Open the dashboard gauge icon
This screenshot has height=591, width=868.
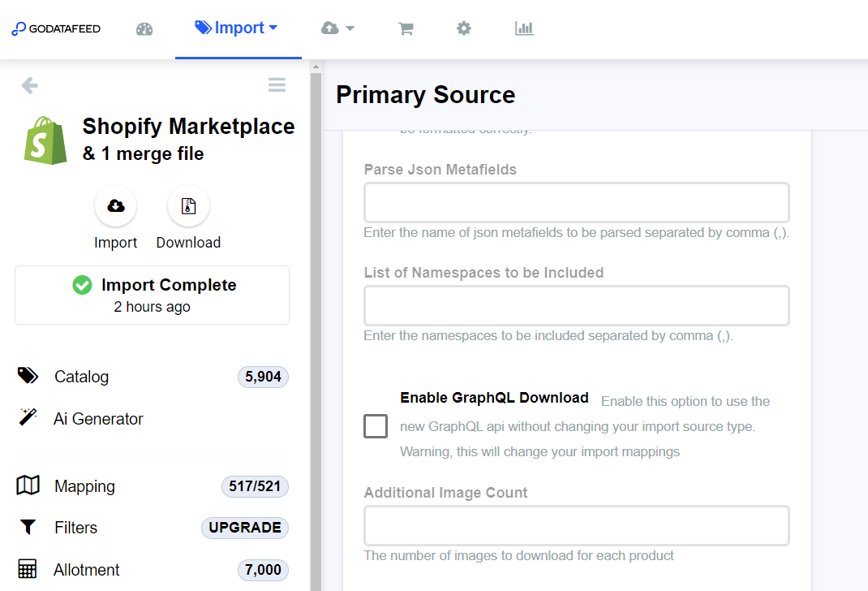click(144, 29)
